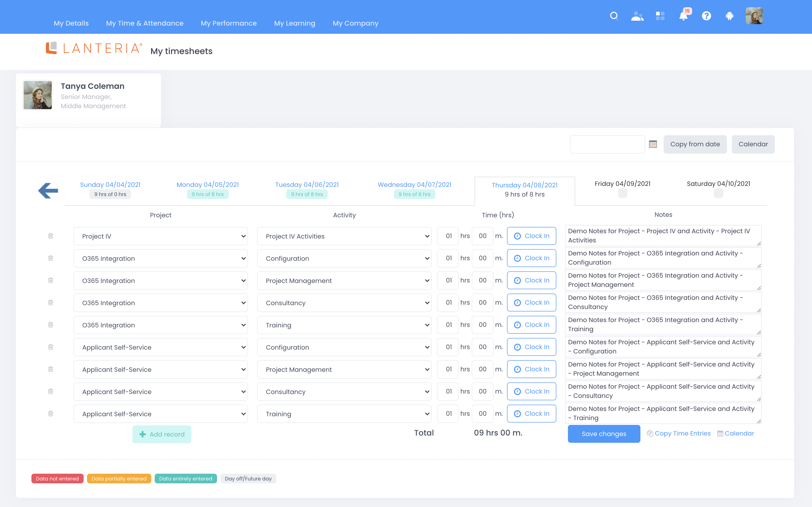
Task: Click the Add record button
Action: click(162, 434)
